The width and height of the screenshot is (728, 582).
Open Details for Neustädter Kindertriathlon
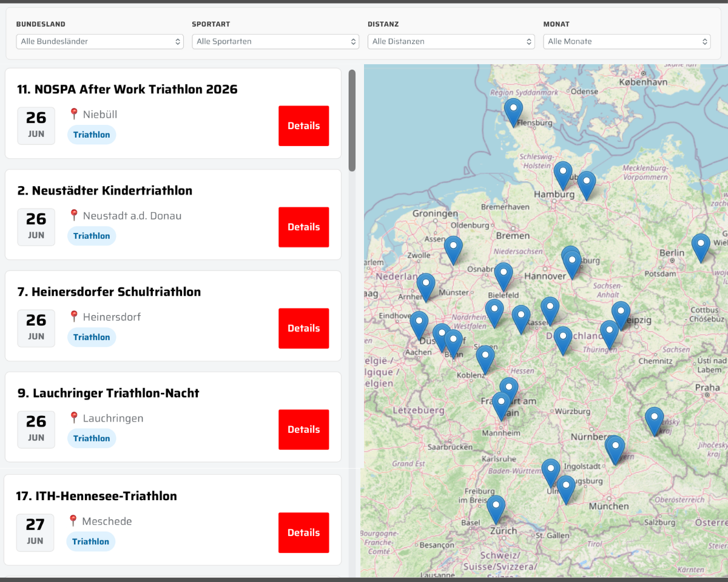point(304,227)
